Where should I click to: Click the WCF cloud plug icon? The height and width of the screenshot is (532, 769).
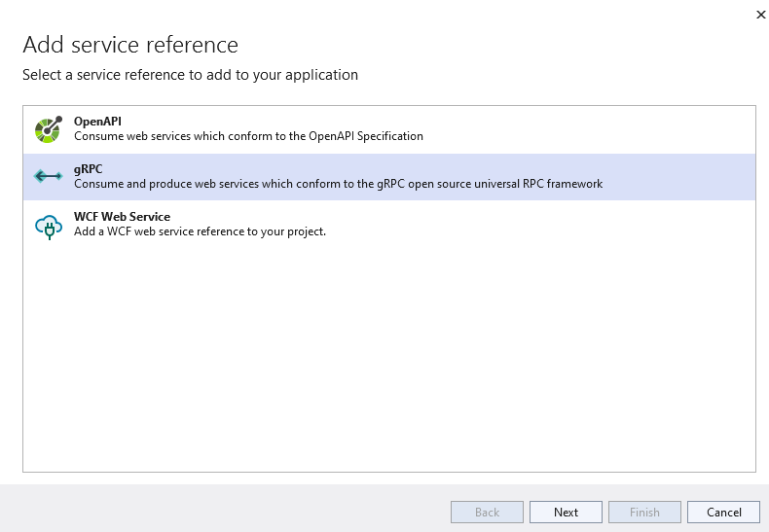pyautogui.click(x=49, y=227)
